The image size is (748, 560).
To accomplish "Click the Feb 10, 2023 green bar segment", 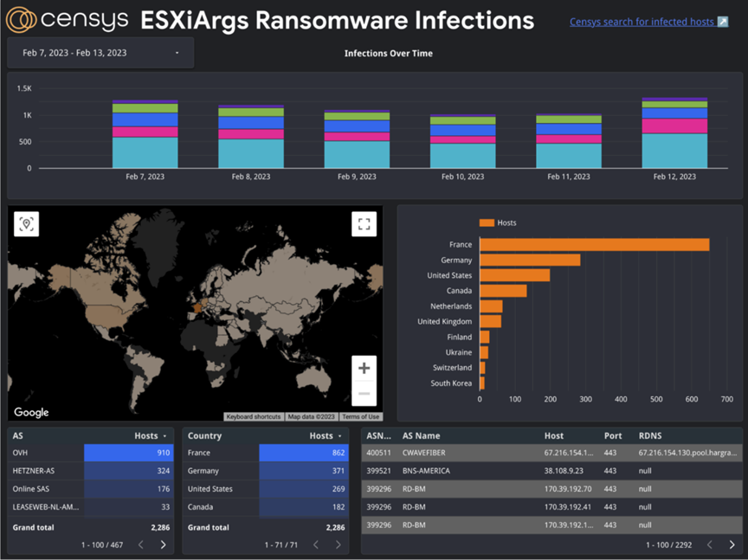I will [x=462, y=120].
